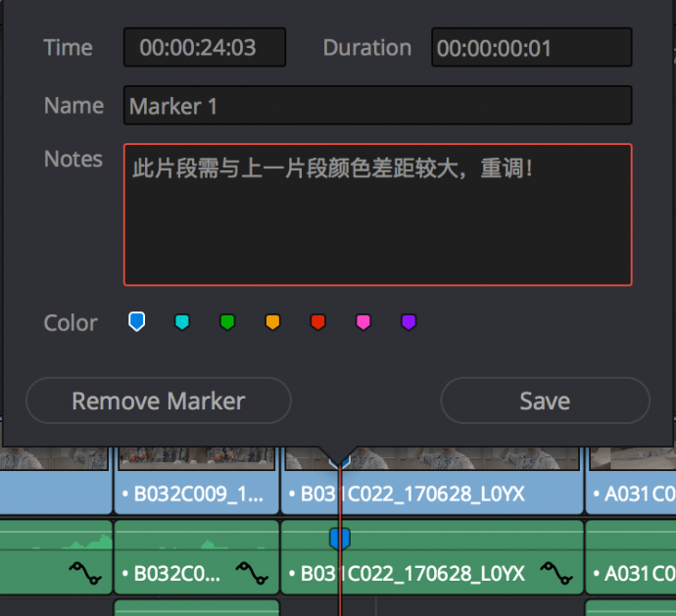Save the marker settings
Screen dimensions: 676x616
tap(545, 401)
